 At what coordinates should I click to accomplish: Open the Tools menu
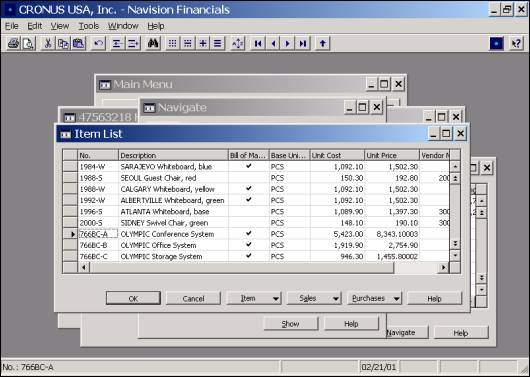point(89,26)
